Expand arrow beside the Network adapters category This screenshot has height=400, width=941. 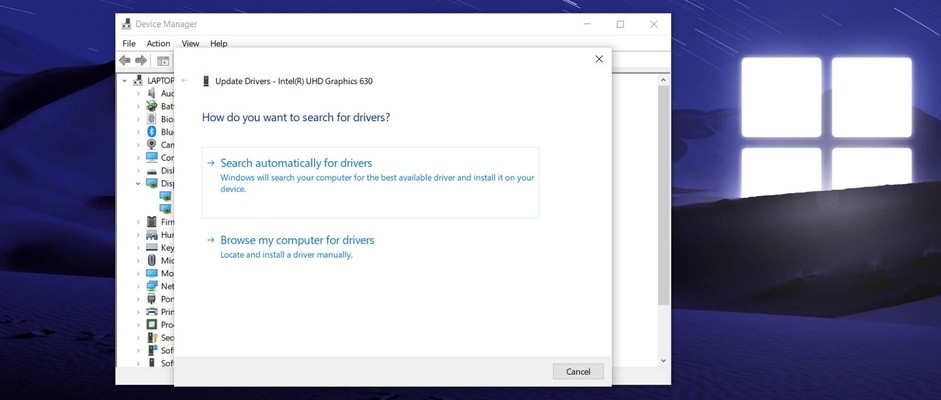137,286
